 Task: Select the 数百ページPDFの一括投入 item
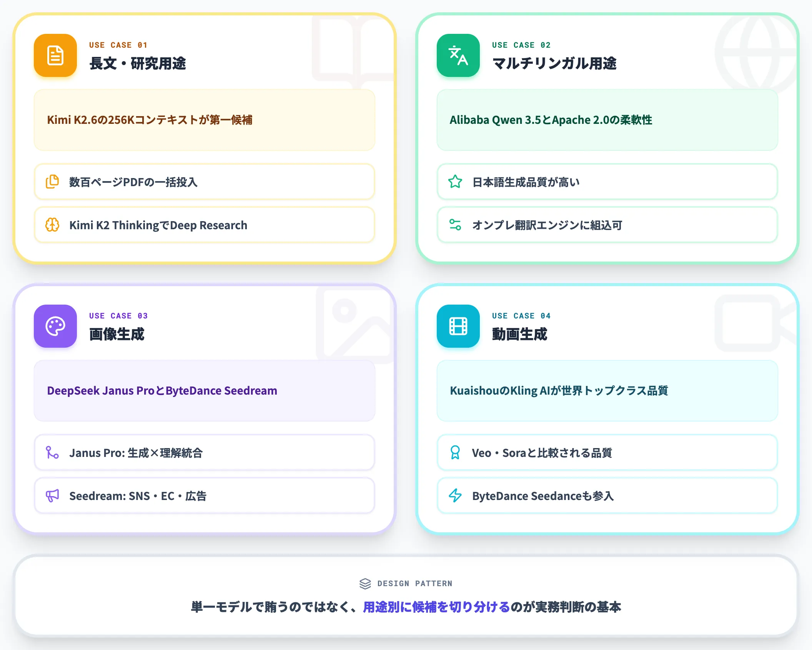[205, 182]
